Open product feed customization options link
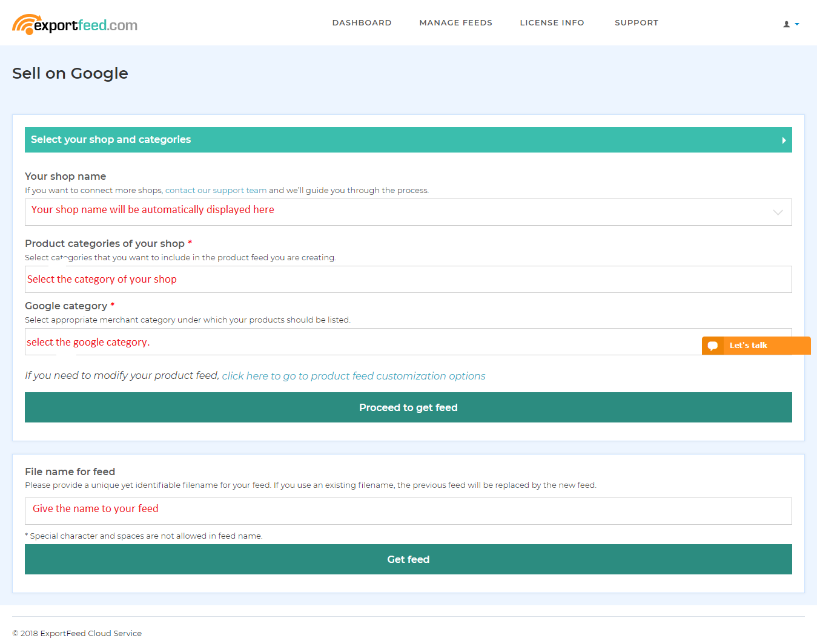The height and width of the screenshot is (644, 817). 354,376
